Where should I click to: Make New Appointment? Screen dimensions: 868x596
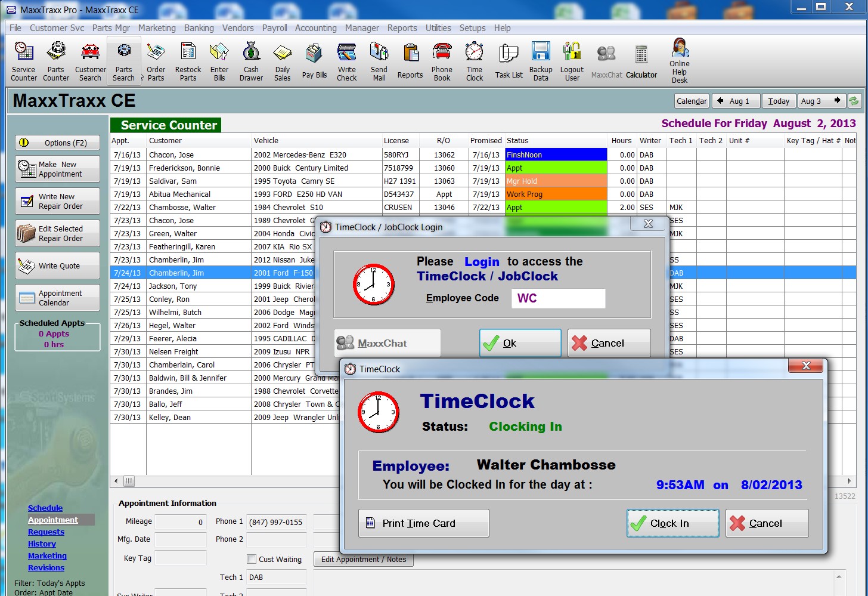tap(57, 169)
